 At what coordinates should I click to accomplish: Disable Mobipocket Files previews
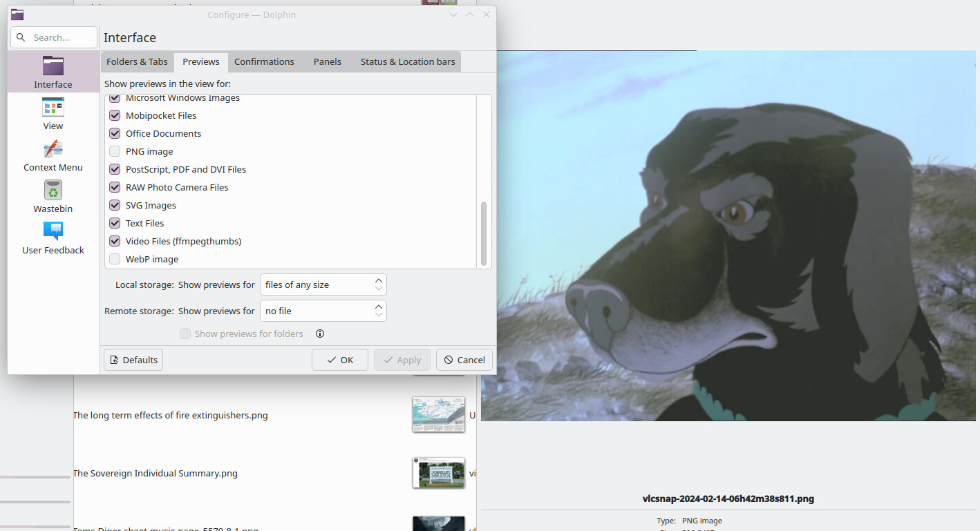[x=115, y=115]
